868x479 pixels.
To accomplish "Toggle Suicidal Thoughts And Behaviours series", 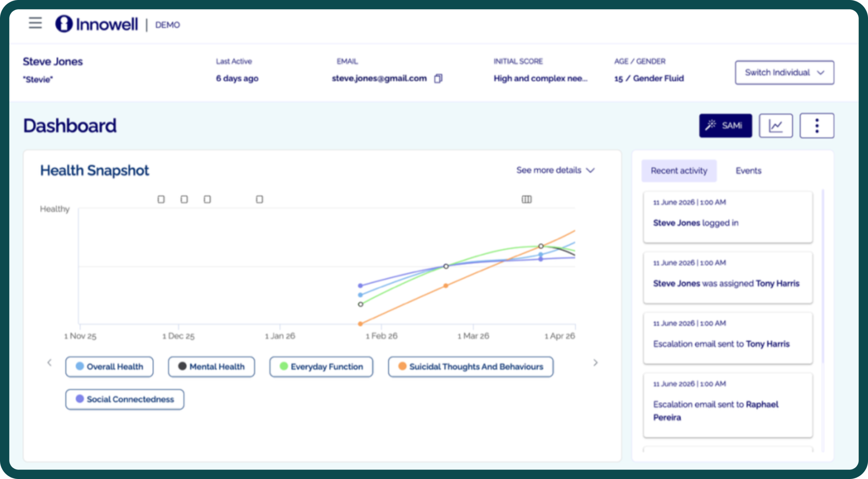I will 471,366.
